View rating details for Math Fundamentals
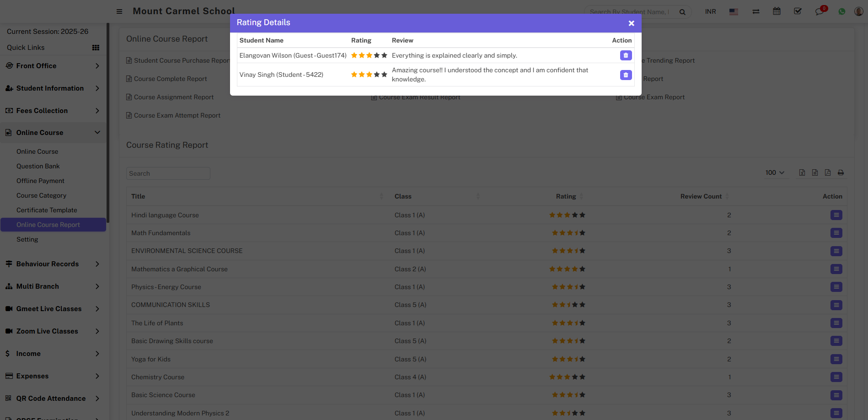868x420 pixels. (836, 233)
